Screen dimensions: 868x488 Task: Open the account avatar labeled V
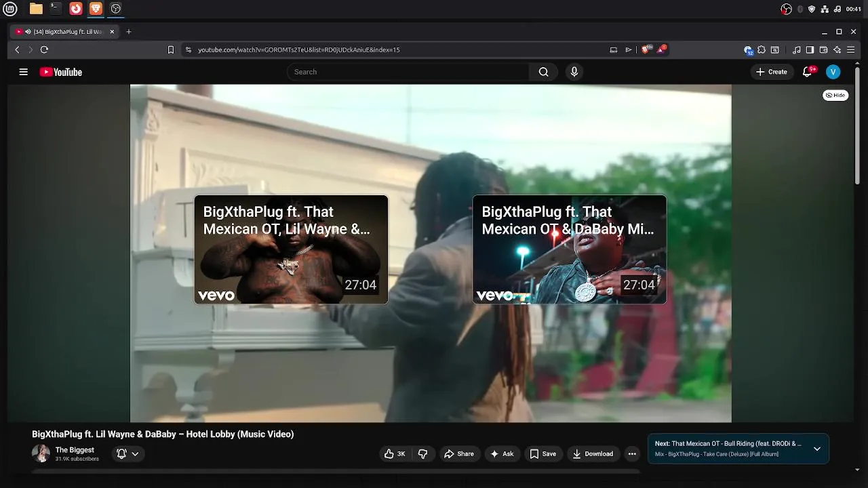[x=833, y=72]
